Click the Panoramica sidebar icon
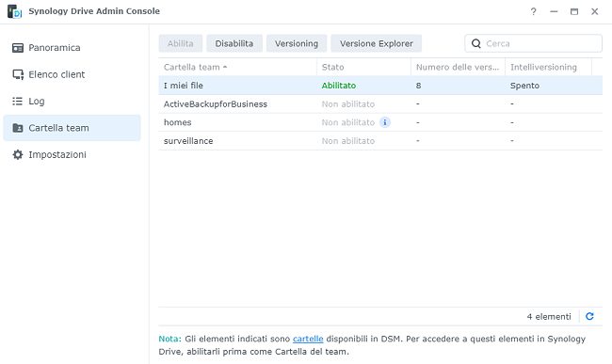The height and width of the screenshot is (364, 612). (18, 48)
